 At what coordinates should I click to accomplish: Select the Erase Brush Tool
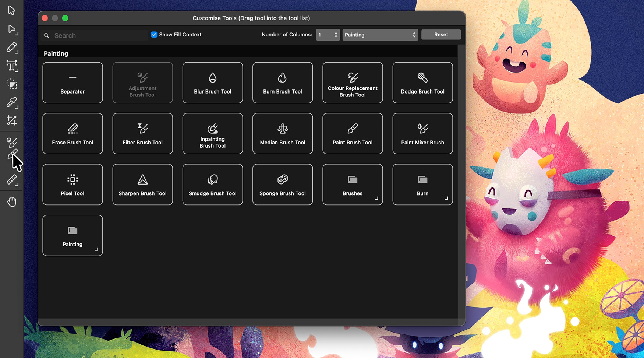click(x=72, y=133)
